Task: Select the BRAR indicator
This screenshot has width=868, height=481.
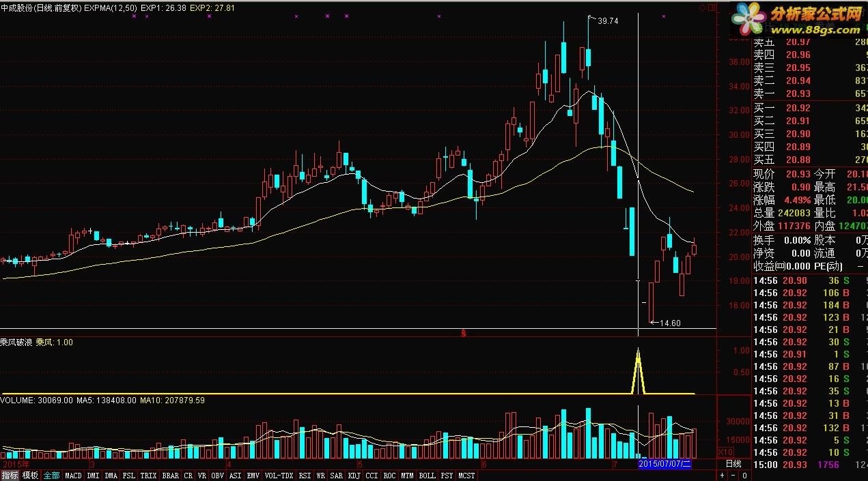Action: [171, 476]
